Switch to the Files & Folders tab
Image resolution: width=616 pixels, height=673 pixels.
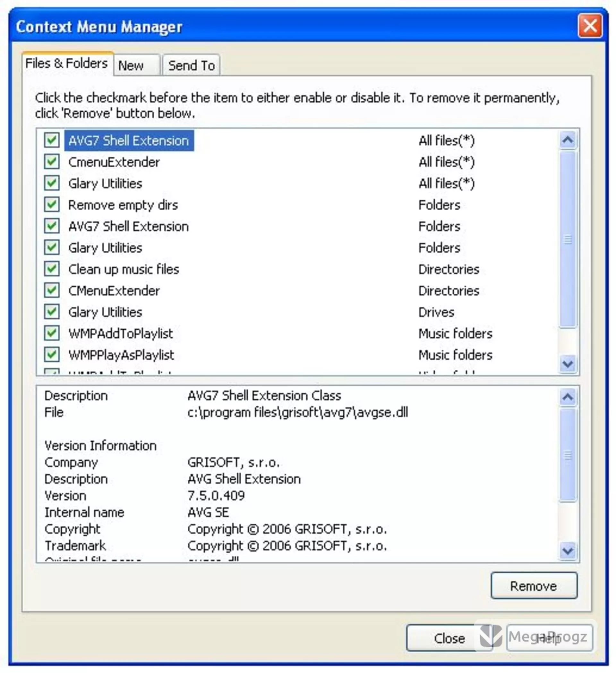67,63
